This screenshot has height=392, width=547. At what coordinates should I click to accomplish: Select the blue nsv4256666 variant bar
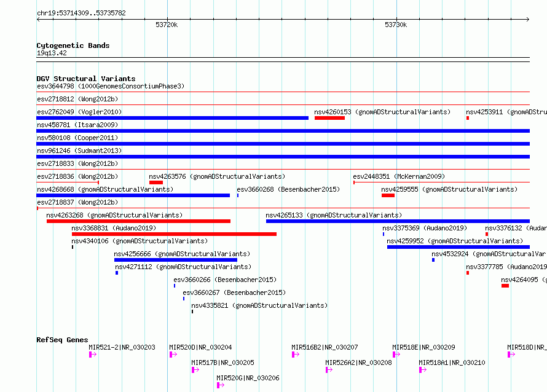176,260
